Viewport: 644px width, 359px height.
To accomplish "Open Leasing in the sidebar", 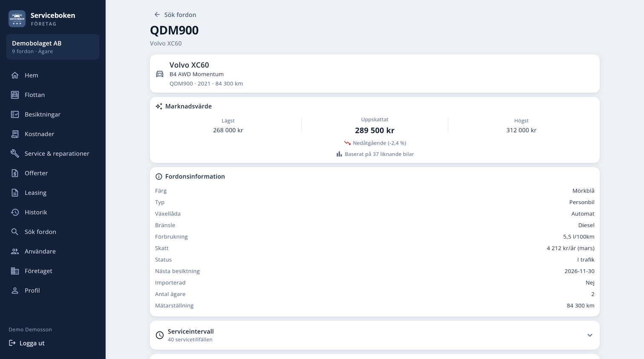I will click(x=53, y=193).
